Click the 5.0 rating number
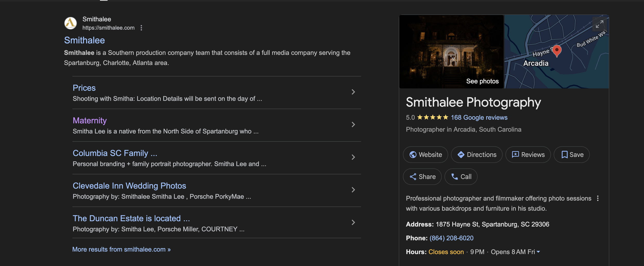This screenshot has height=266, width=644. pyautogui.click(x=410, y=117)
